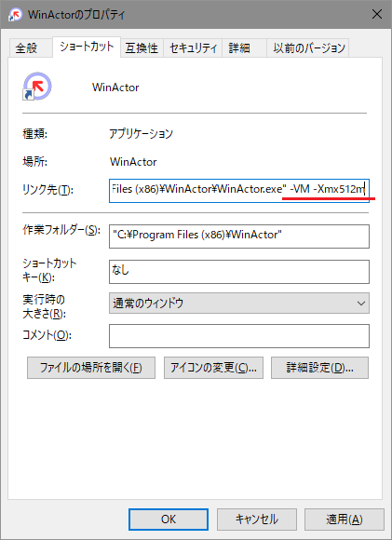The width and height of the screenshot is (392, 540).
Task: Focus the ショートカットキー field showing なし
Action: pos(239,272)
